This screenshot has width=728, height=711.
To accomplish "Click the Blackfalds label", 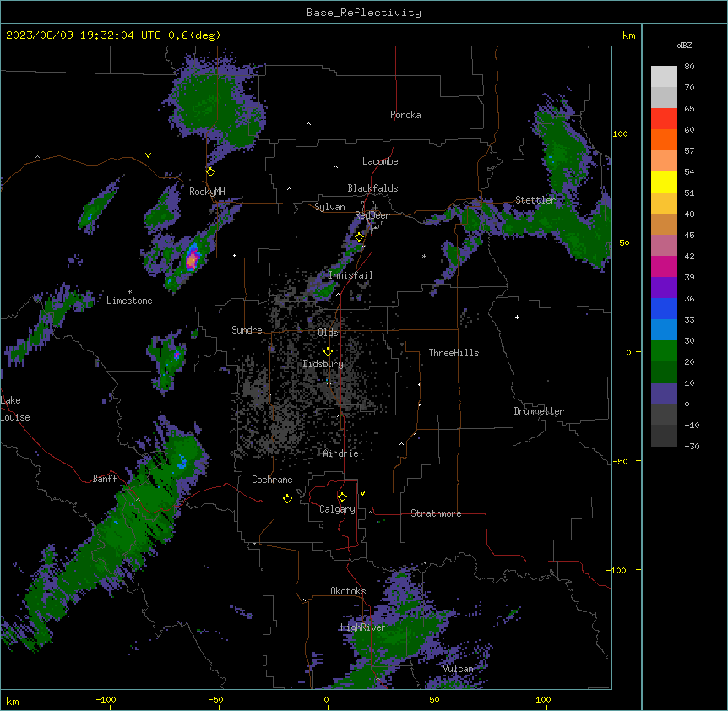I will pyautogui.click(x=372, y=188).
